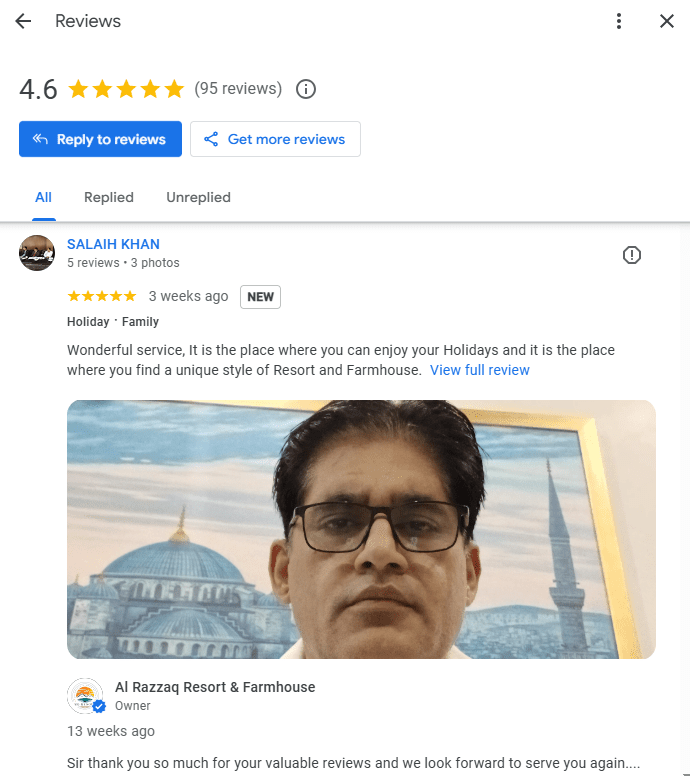Click the 95 reviews count text

238,89
